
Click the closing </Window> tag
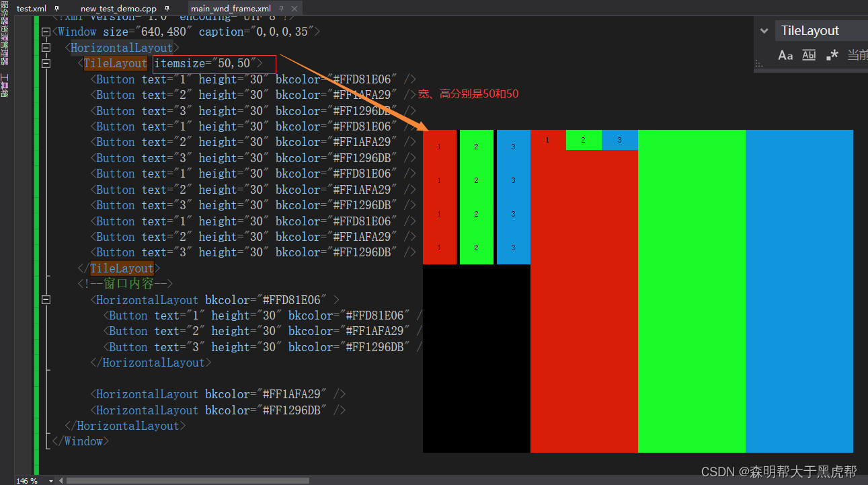(x=80, y=441)
